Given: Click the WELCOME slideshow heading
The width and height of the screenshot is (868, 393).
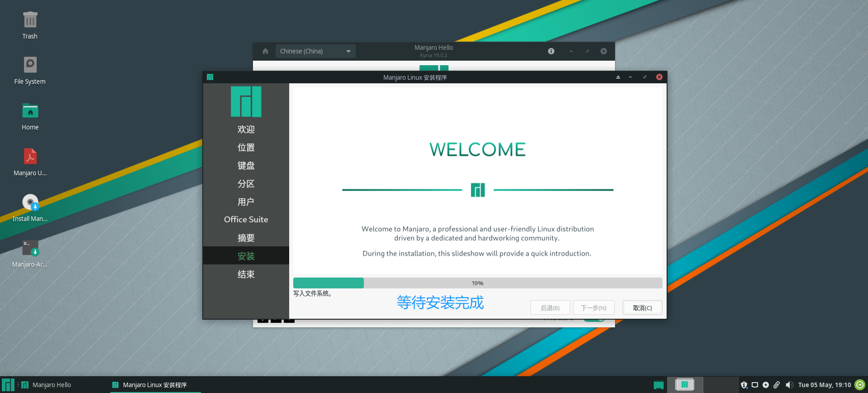Looking at the screenshot, I should 477,149.
